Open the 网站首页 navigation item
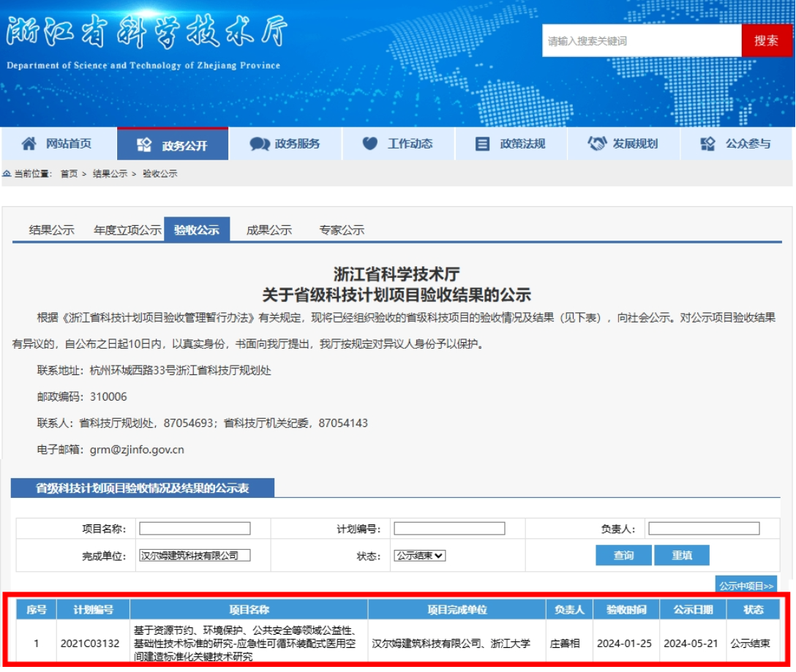Viewport: 796px width, 672px height. [x=59, y=144]
